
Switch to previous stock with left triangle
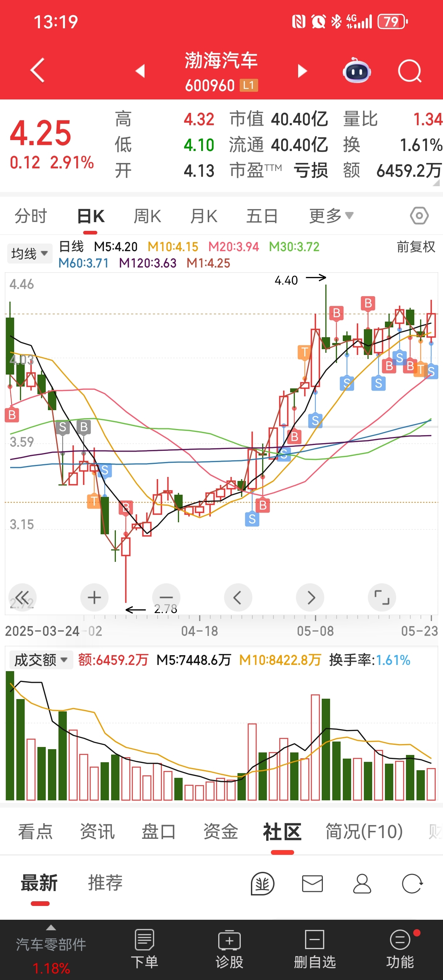pyautogui.click(x=141, y=71)
